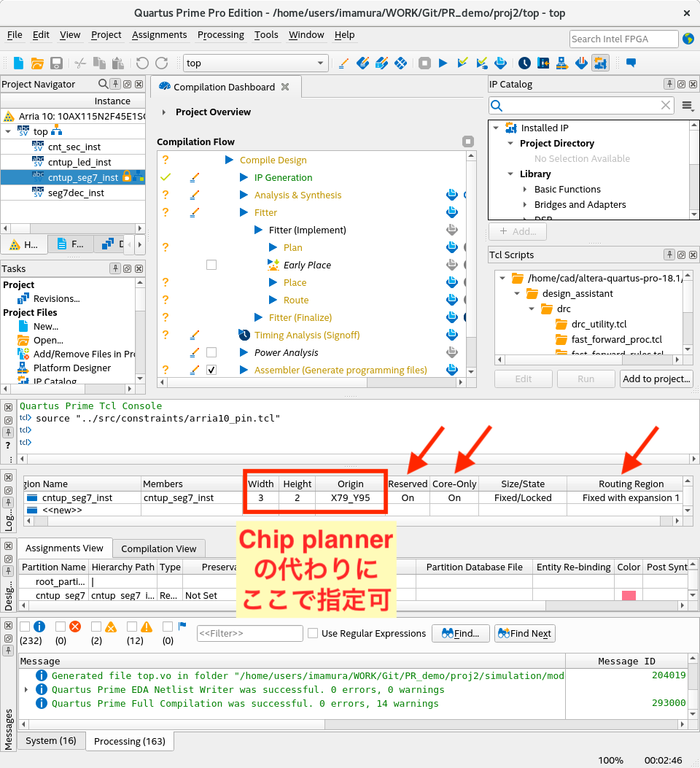Click the Tcl Console help question mark icon
Viewport: 700px width, 768px height.
[x=8, y=445]
